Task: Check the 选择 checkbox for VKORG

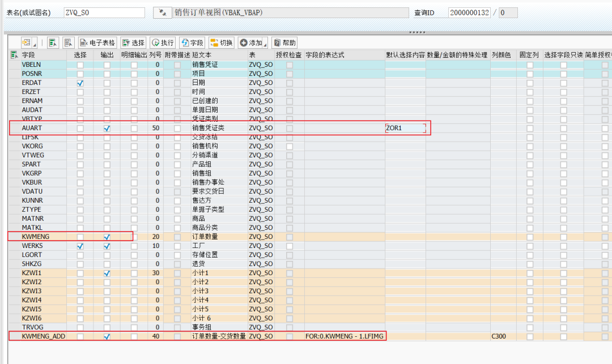Action: click(x=80, y=147)
